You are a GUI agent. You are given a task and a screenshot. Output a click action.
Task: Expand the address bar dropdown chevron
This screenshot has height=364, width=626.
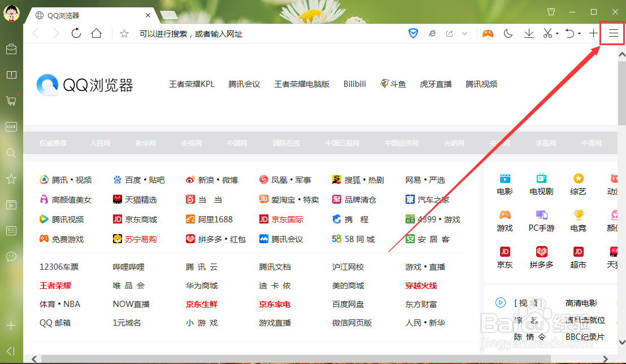465,34
